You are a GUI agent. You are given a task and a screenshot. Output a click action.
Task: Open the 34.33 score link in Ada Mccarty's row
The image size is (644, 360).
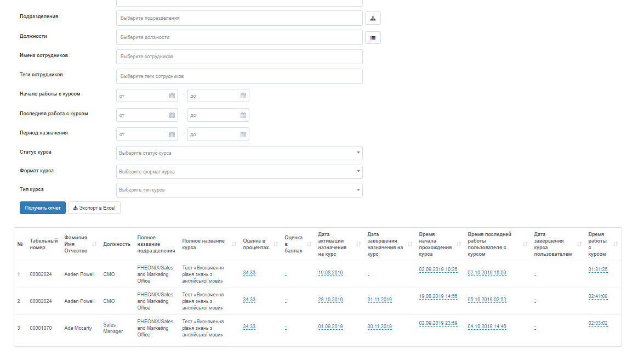249,327
